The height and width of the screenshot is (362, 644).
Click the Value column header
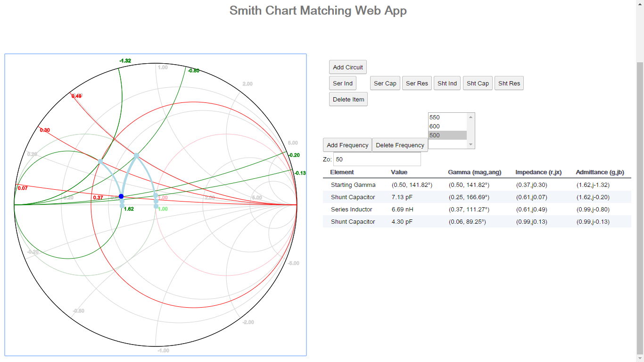399,172
